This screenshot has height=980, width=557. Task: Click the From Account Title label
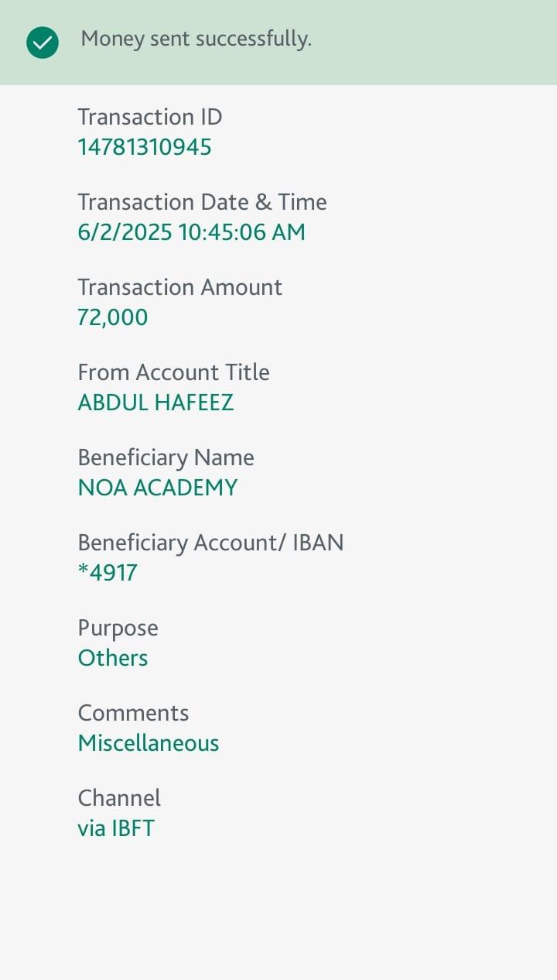(173, 372)
